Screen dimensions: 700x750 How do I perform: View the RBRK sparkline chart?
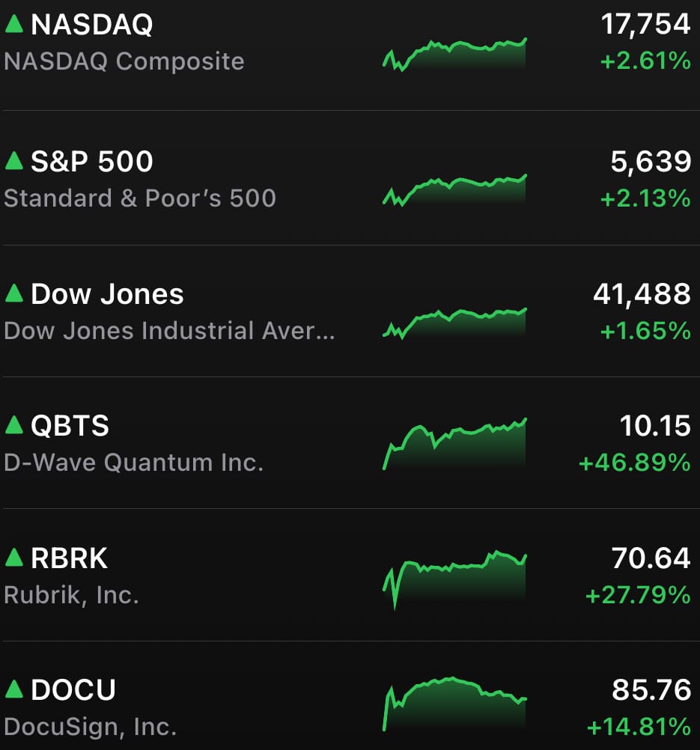click(x=454, y=580)
